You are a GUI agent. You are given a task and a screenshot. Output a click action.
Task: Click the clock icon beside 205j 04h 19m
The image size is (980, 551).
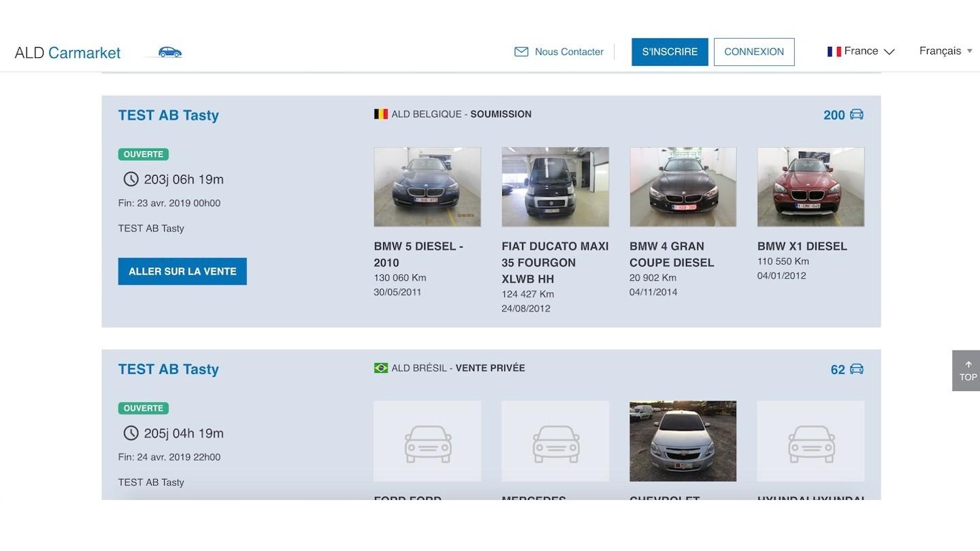click(131, 433)
